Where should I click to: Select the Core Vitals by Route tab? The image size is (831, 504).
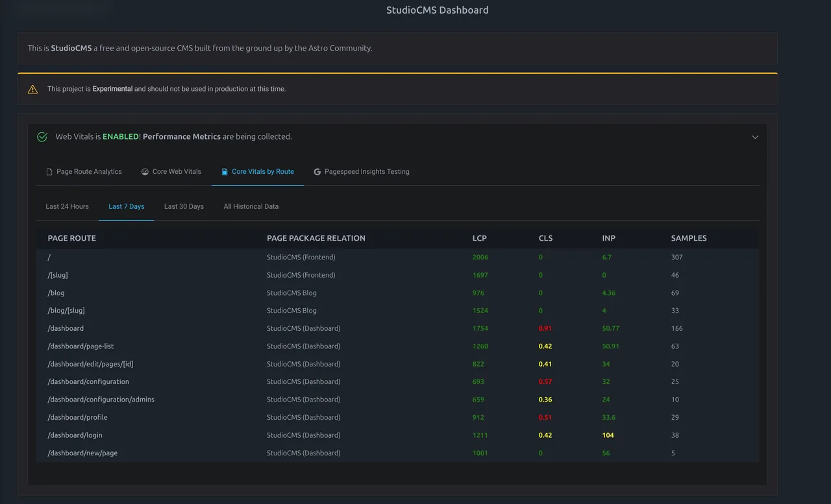(258, 172)
